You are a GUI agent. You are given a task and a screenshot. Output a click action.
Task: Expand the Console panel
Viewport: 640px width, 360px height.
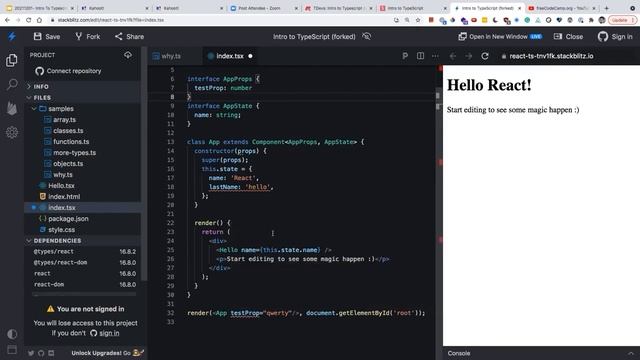click(x=541, y=353)
